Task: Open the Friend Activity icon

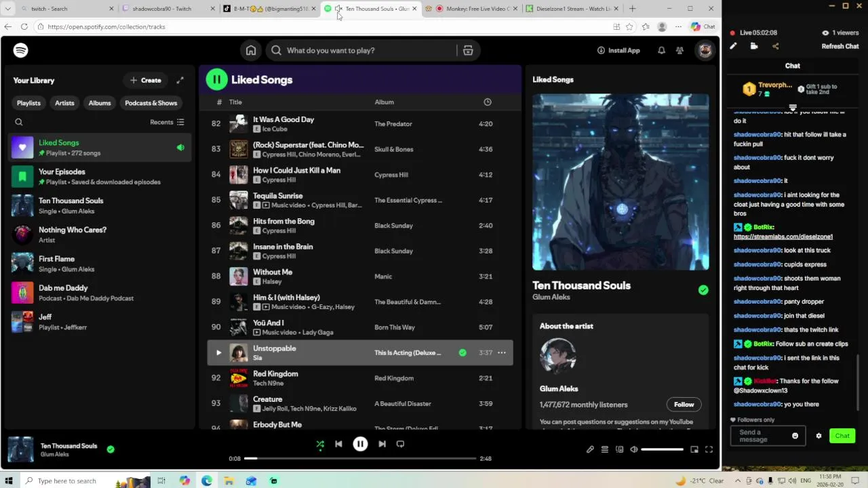Action: [x=679, y=50]
